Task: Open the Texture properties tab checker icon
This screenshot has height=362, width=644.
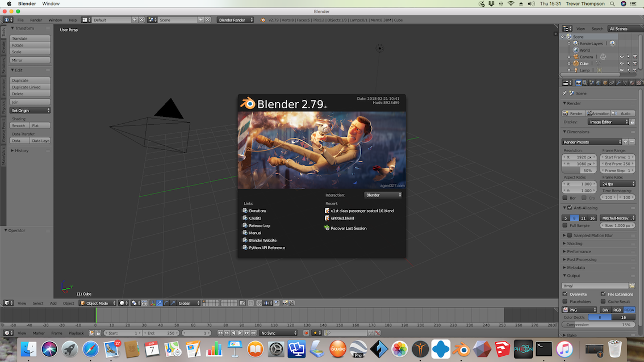Action: coord(639,83)
